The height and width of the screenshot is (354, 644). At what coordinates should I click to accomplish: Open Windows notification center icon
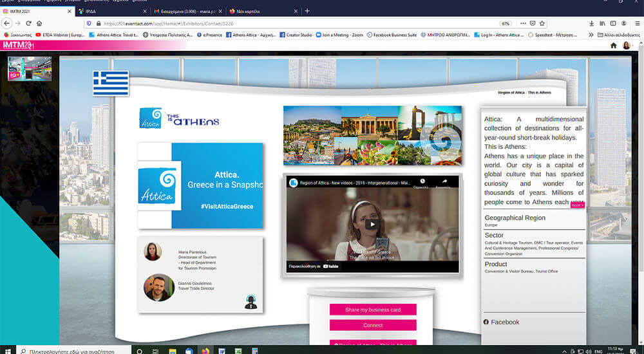(x=633, y=351)
